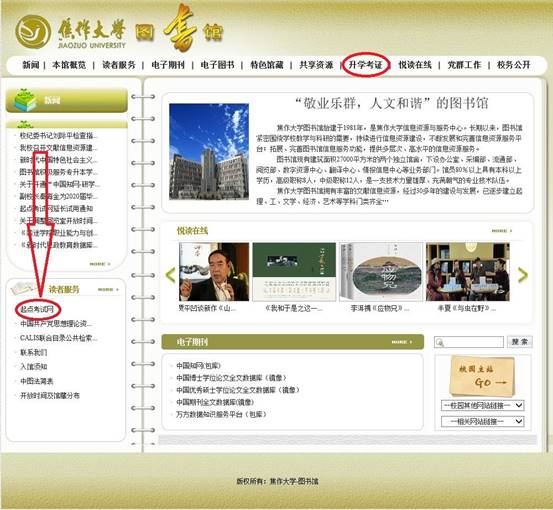
Task: Show previous items with left carousel arrow
Action: pos(171,275)
